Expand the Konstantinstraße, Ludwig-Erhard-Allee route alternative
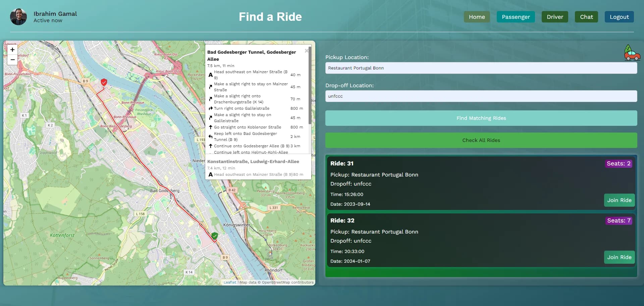This screenshot has width=644, height=306. pos(253,161)
